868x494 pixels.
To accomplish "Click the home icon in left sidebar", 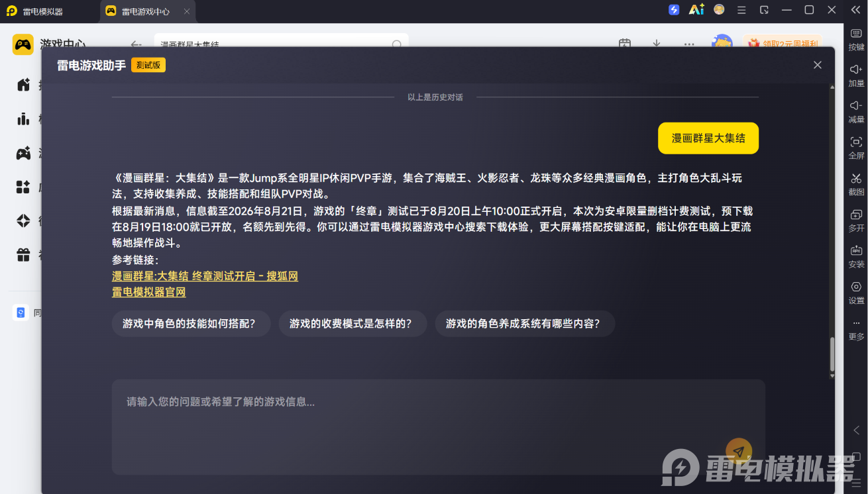I will click(23, 85).
